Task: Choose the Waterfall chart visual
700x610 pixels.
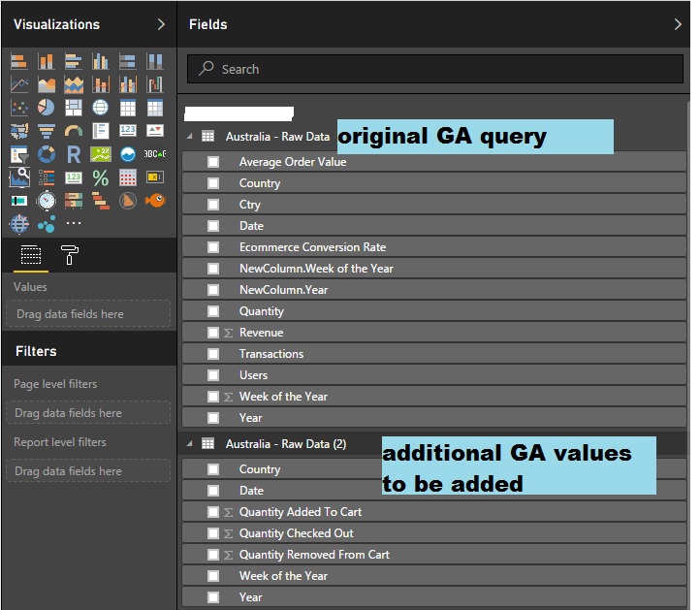Action: pyautogui.click(x=155, y=84)
